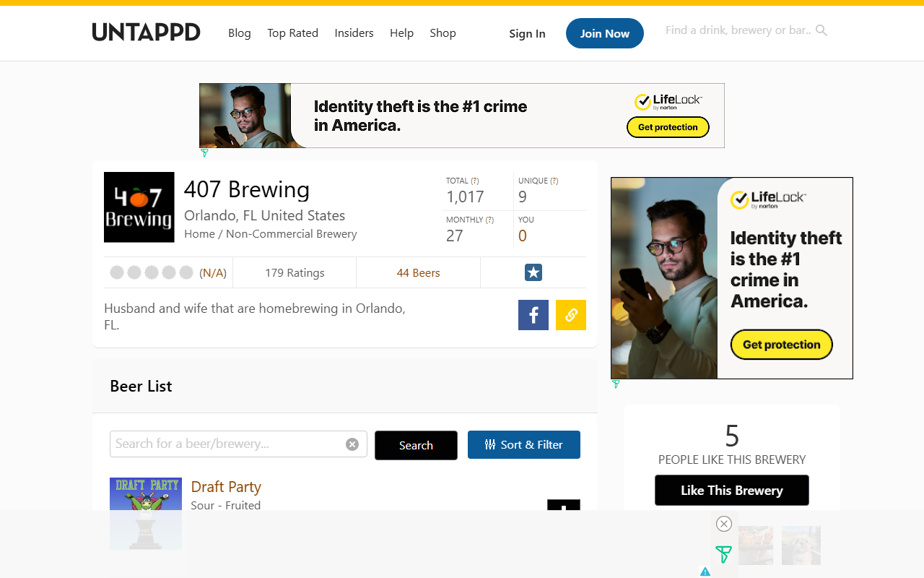Click the empty star rating circles

pyautogui.click(x=152, y=272)
